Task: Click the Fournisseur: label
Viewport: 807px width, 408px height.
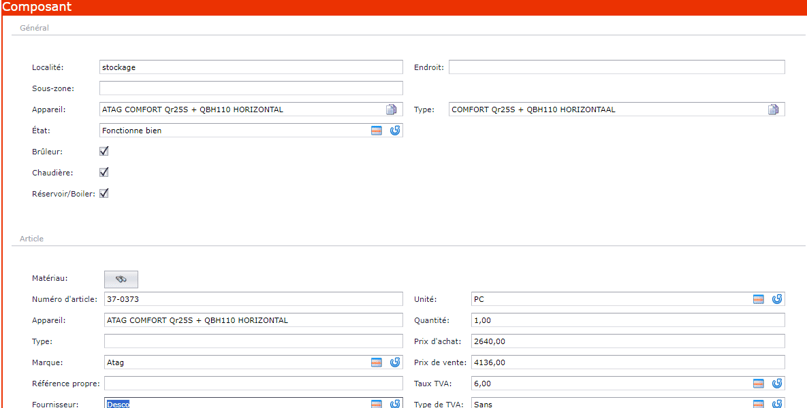Action: pyautogui.click(x=55, y=404)
